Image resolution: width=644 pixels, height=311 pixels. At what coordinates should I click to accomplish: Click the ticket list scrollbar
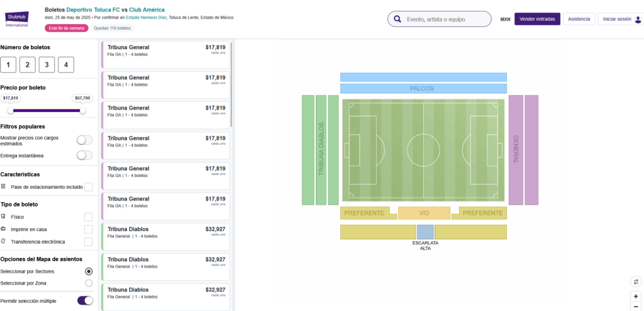point(231,84)
